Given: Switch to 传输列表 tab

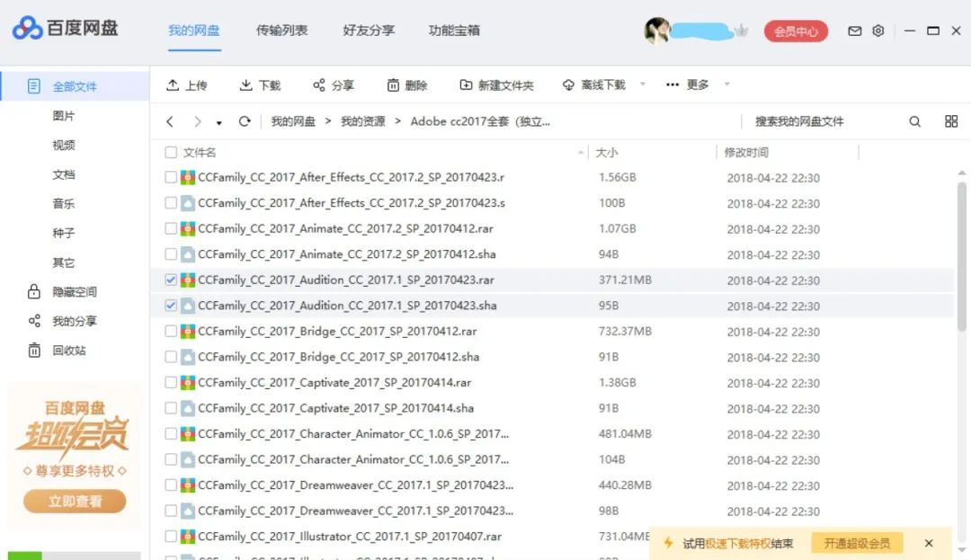Looking at the screenshot, I should 281,31.
